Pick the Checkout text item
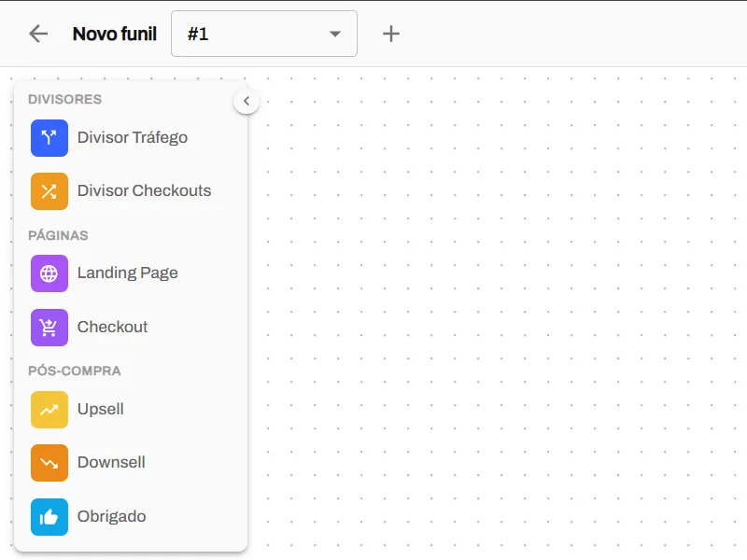This screenshot has width=747, height=560. [112, 327]
